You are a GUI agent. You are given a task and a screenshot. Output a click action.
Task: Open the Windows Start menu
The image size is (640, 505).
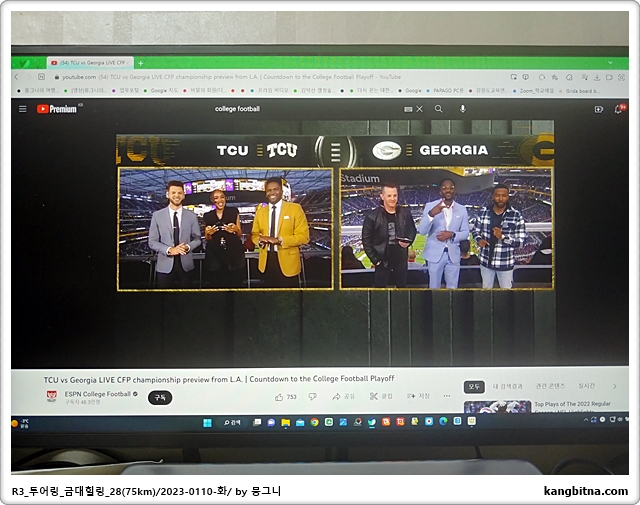pos(207,423)
